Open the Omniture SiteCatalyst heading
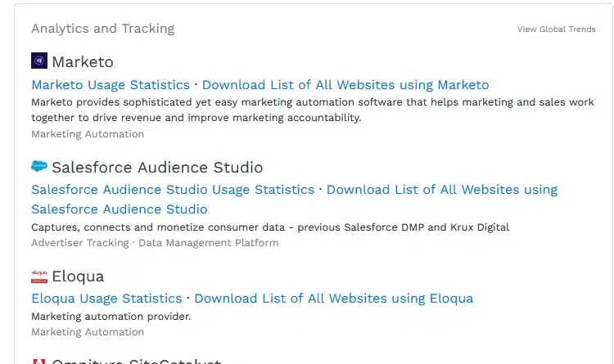 click(x=136, y=361)
